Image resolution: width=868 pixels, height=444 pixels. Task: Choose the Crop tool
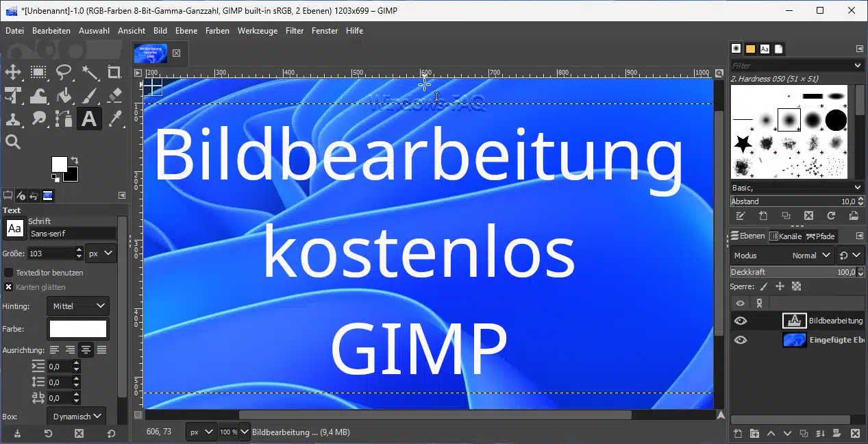(114, 72)
